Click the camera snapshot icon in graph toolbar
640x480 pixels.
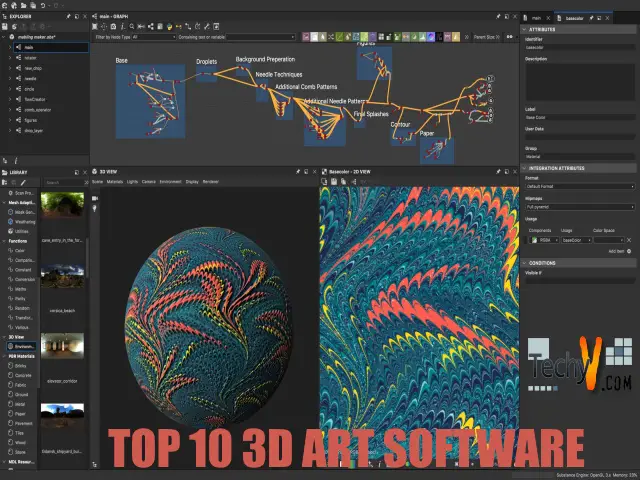(113, 27)
